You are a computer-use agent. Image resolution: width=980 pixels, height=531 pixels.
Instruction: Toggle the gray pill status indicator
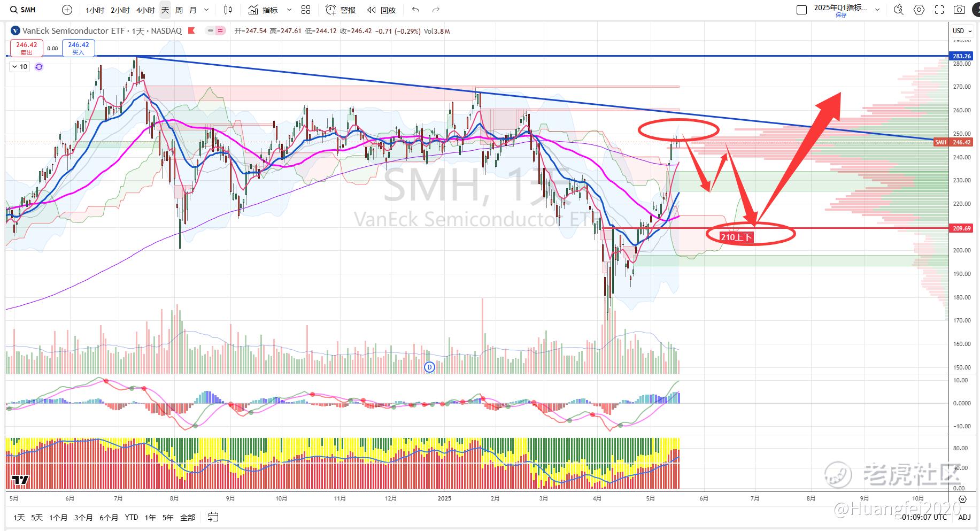(212, 31)
